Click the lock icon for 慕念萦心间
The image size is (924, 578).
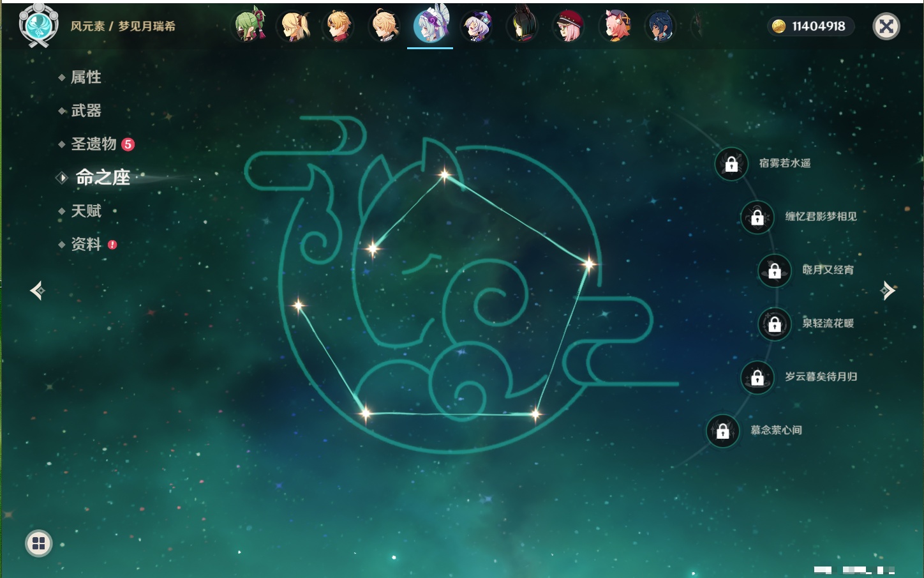point(723,431)
